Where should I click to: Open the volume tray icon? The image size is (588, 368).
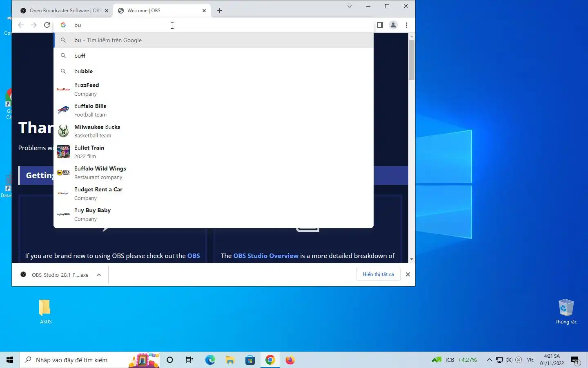(509, 360)
